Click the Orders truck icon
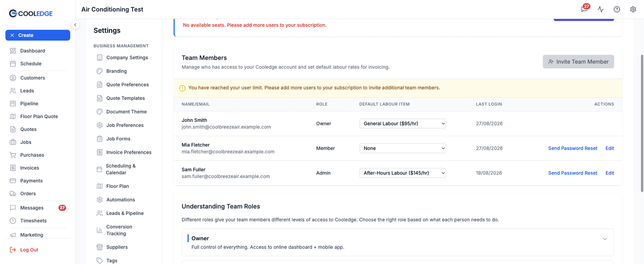 coord(13,193)
